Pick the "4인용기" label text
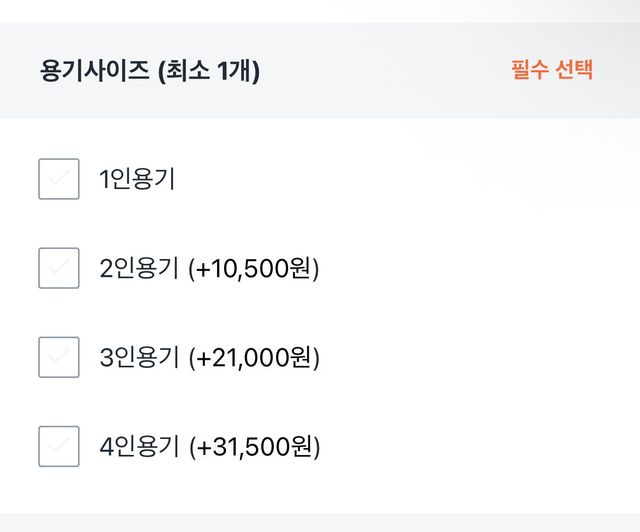Image resolution: width=640 pixels, height=532 pixels. pyautogui.click(x=139, y=447)
